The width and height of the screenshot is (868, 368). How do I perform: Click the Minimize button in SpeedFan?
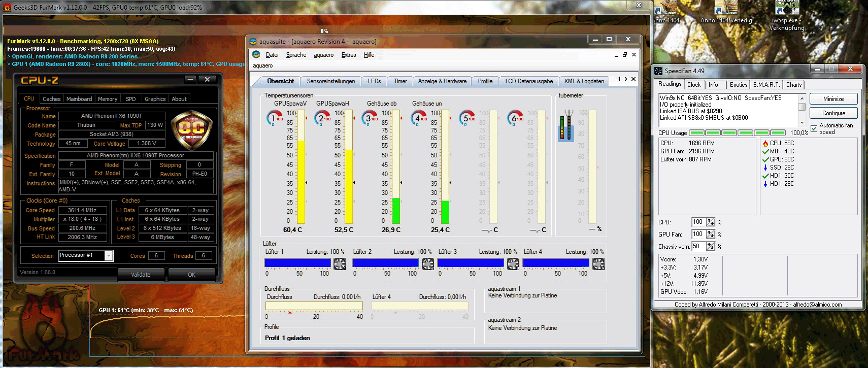(x=833, y=99)
